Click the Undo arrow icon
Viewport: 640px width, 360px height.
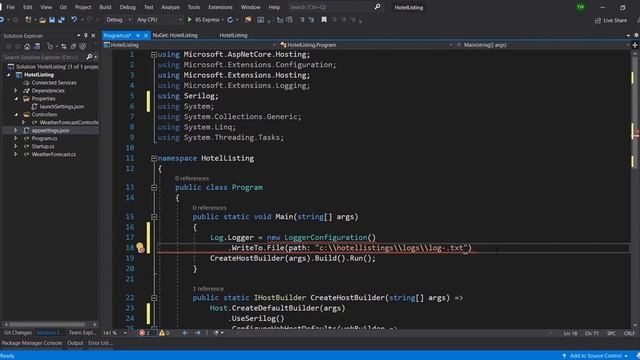(x=74, y=20)
